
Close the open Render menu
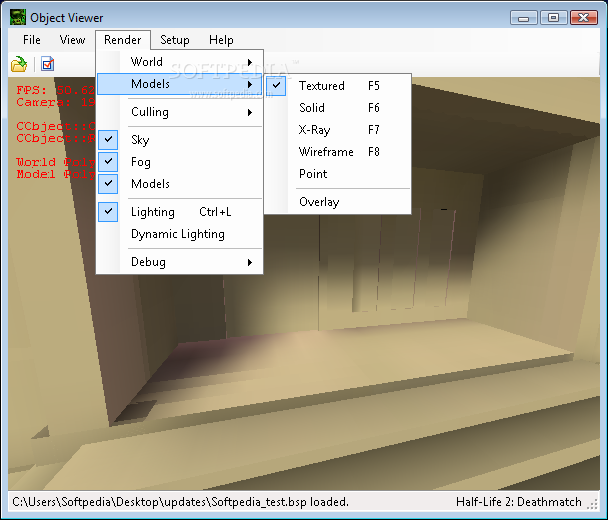(123, 40)
